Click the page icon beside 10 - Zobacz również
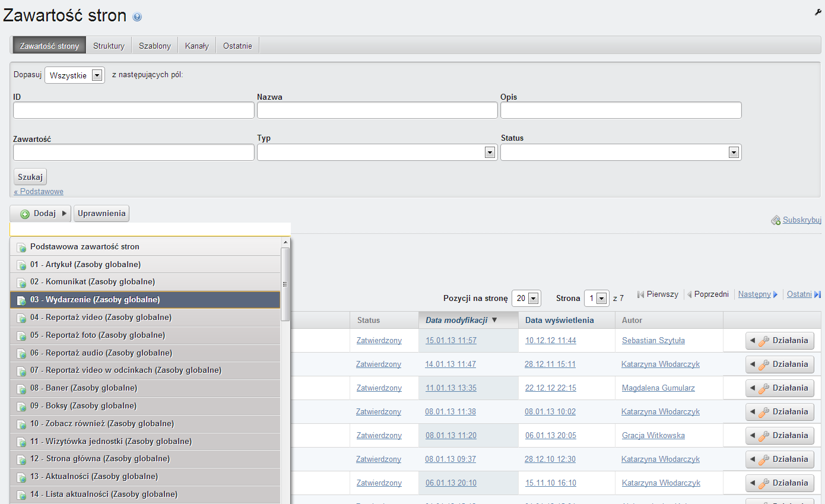This screenshot has width=825, height=504. (21, 424)
